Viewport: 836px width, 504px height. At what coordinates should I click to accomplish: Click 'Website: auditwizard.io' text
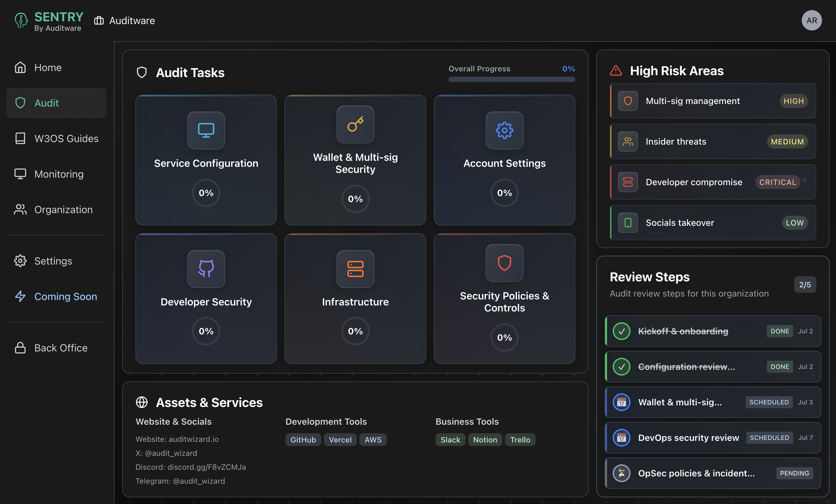click(x=177, y=439)
